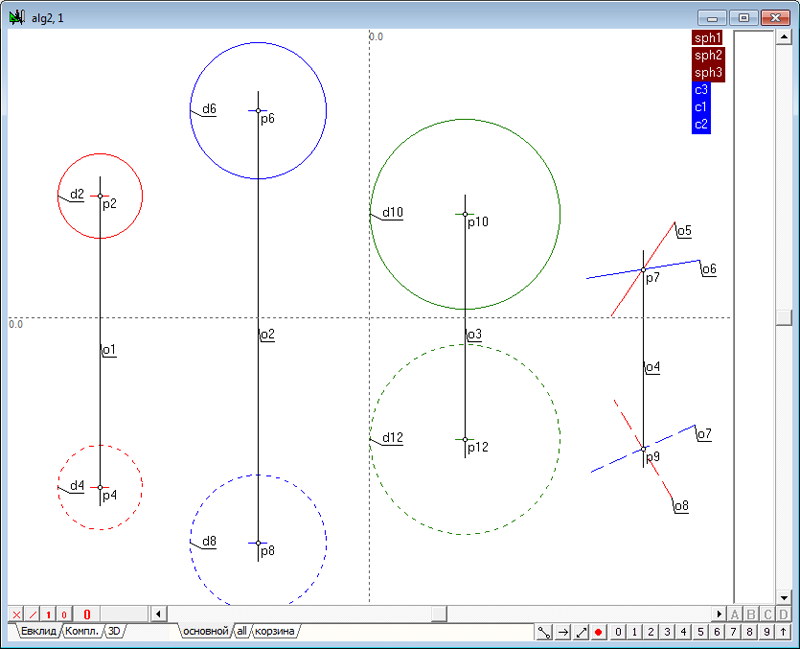Minimize the alg2 window
Screen dimensions: 800x649
[712, 18]
